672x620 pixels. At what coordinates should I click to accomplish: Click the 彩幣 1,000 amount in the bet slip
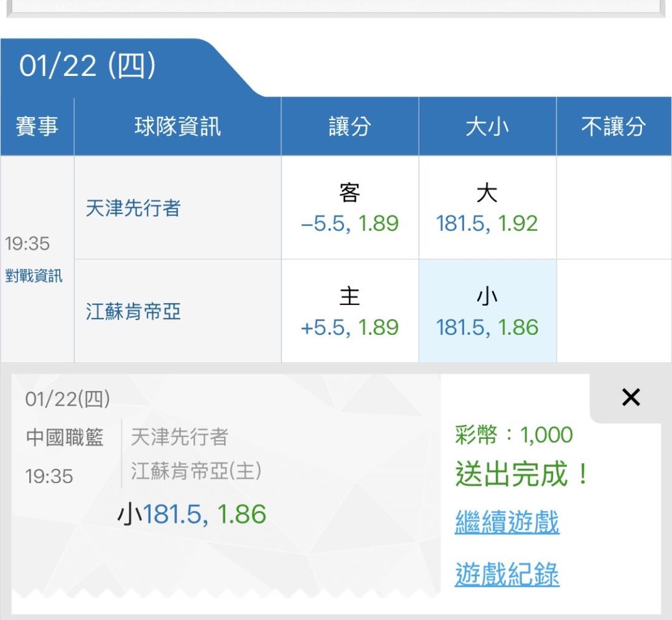[514, 435]
